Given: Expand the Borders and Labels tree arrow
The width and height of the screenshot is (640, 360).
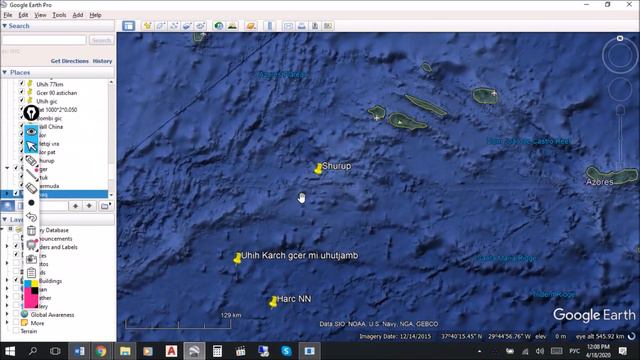Looking at the screenshot, I should coord(7,247).
